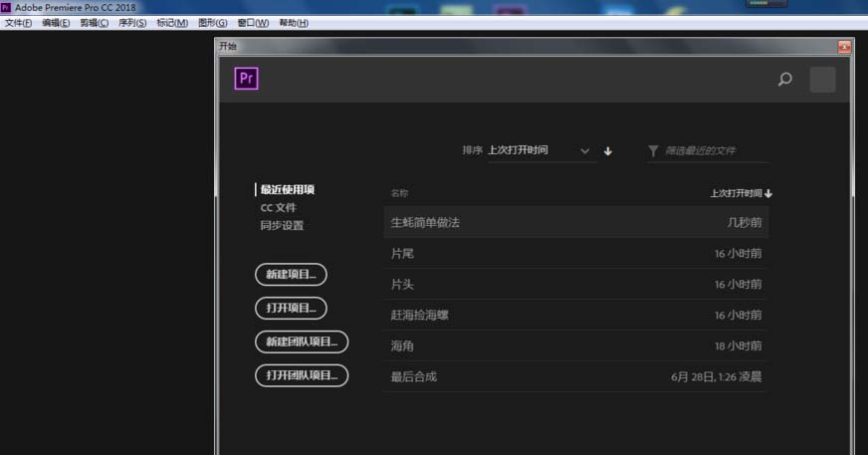
Task: Open the 图形(G) menu
Action: (x=213, y=23)
